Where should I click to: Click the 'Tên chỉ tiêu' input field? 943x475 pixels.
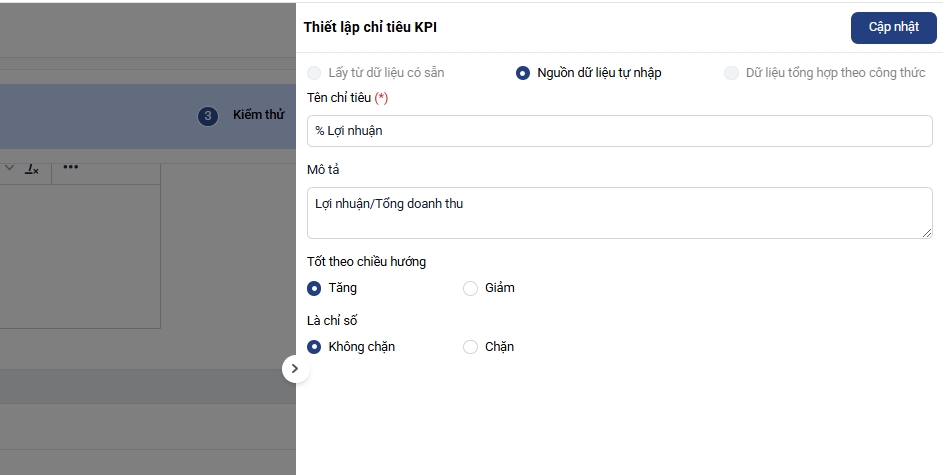[x=619, y=131]
